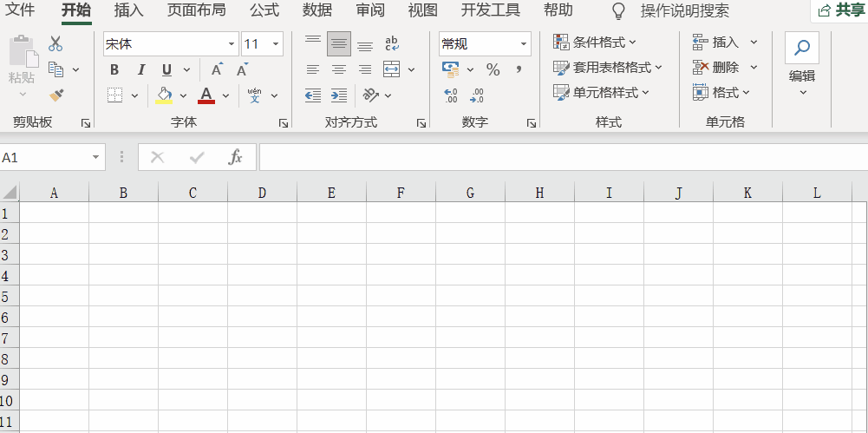Apply percent style
The image size is (868, 433).
(493, 69)
